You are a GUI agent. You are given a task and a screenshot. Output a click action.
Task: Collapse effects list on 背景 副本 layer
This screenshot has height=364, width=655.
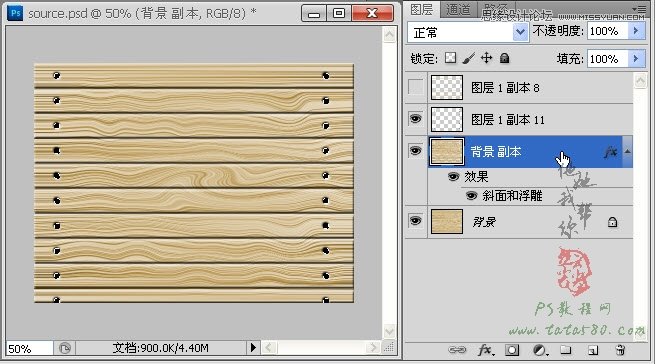tap(627, 151)
